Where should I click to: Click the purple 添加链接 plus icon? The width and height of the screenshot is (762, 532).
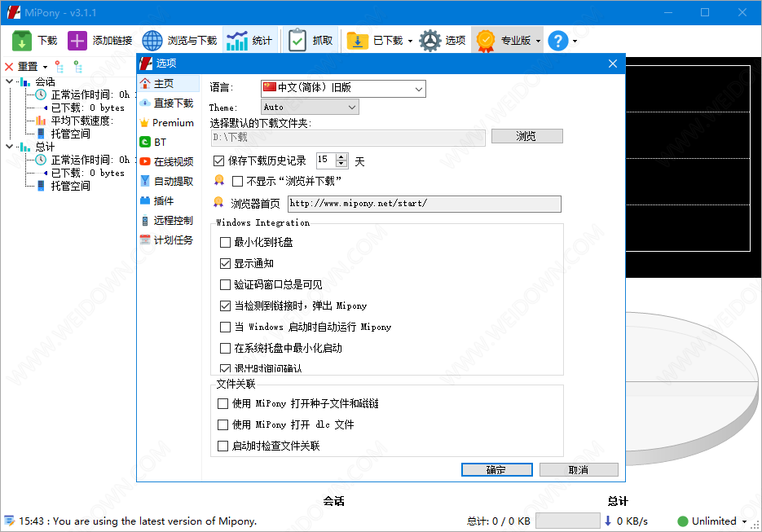(77, 41)
